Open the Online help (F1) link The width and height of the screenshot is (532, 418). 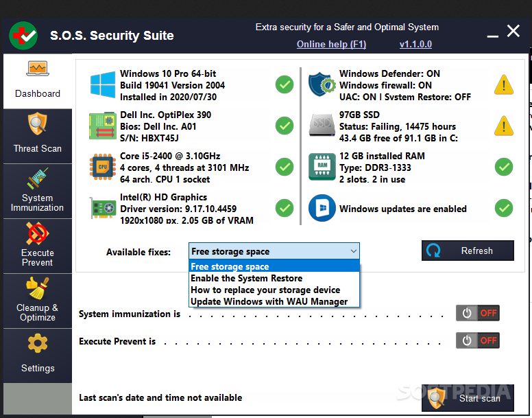click(331, 44)
